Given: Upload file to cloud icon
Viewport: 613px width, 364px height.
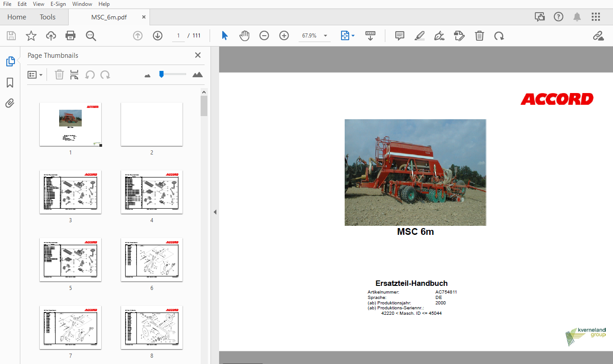Looking at the screenshot, I should point(51,36).
